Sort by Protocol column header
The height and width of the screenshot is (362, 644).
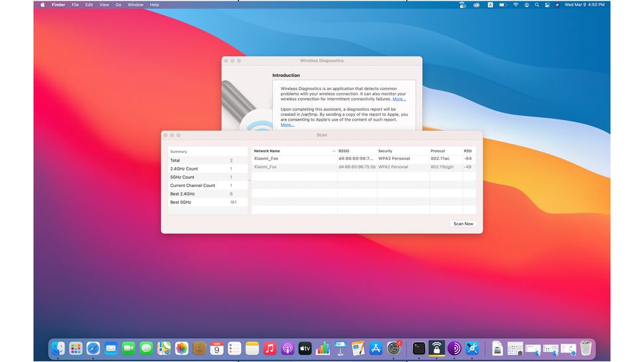click(446, 151)
